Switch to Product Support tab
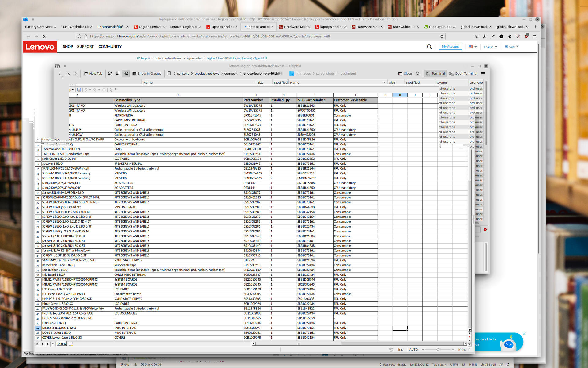 tap(440, 27)
